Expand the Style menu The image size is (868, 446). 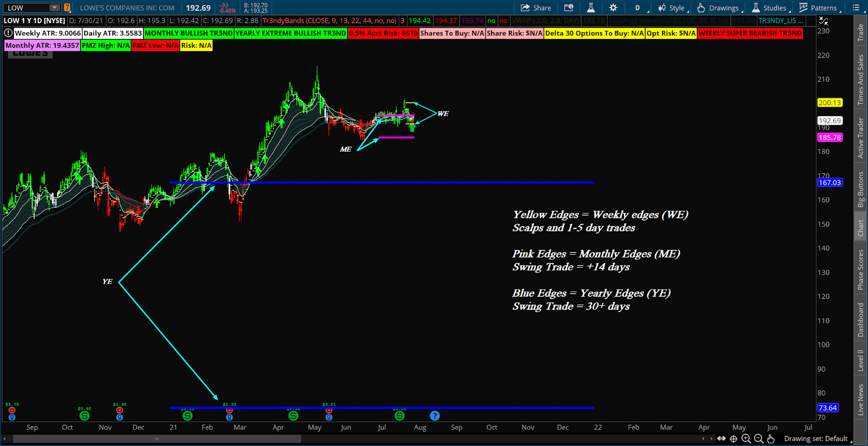(x=672, y=8)
